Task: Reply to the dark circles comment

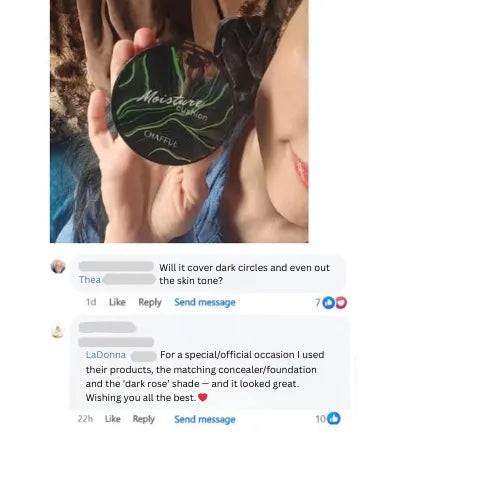Action: tap(150, 302)
